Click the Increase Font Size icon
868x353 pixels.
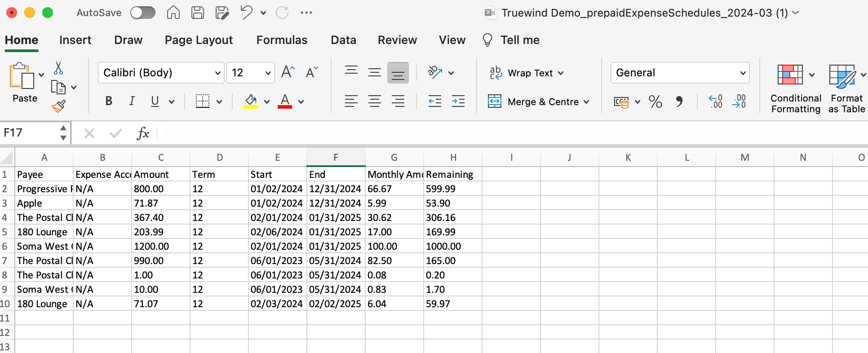click(288, 72)
